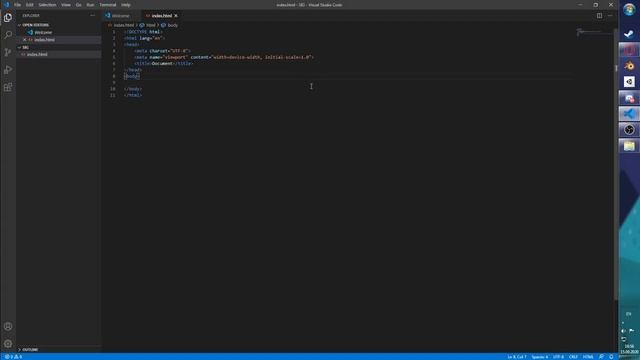Viewport: 640px width, 360px height.
Task: Click HTML language mode in status bar
Action: click(588, 357)
